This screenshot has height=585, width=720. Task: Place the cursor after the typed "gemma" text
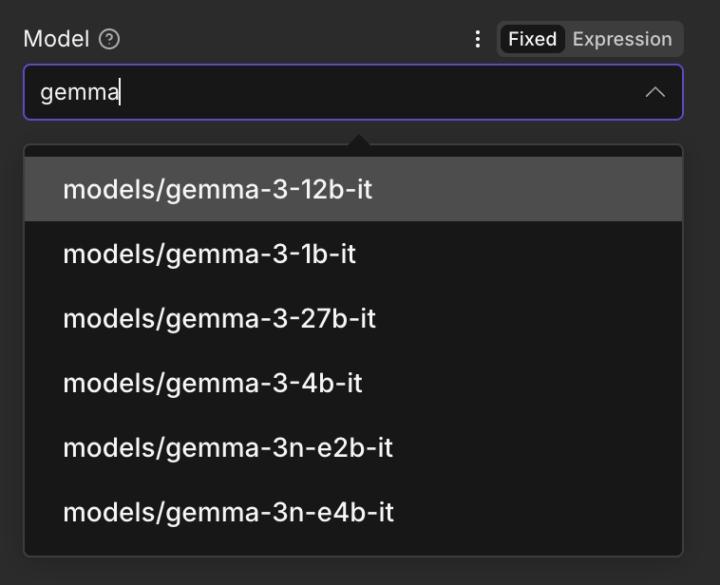point(121,93)
